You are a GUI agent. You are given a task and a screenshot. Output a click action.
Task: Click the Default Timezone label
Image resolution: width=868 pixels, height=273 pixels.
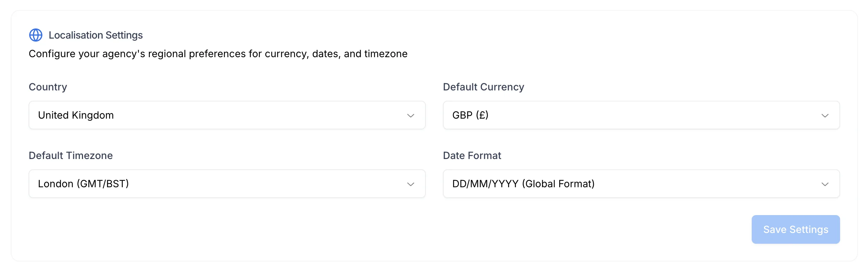tap(70, 155)
